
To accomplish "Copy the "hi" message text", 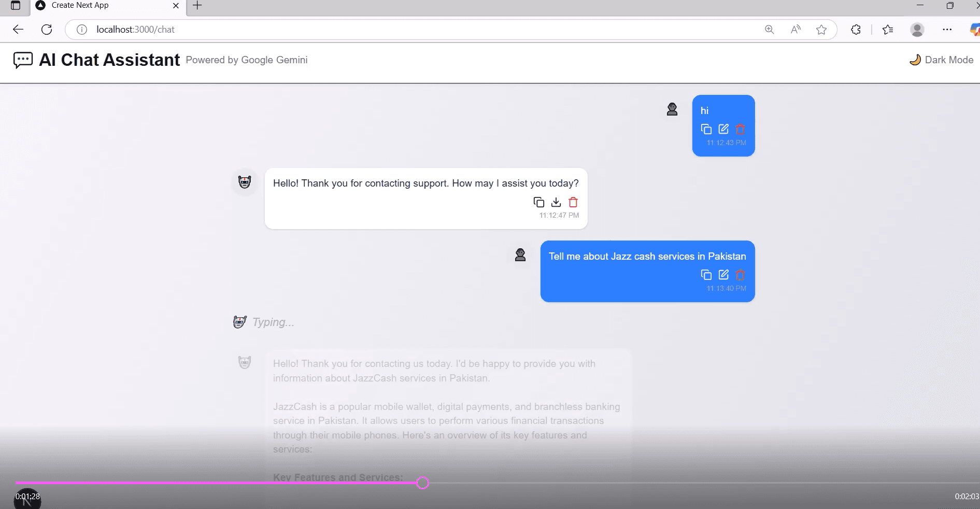I will coord(706,130).
